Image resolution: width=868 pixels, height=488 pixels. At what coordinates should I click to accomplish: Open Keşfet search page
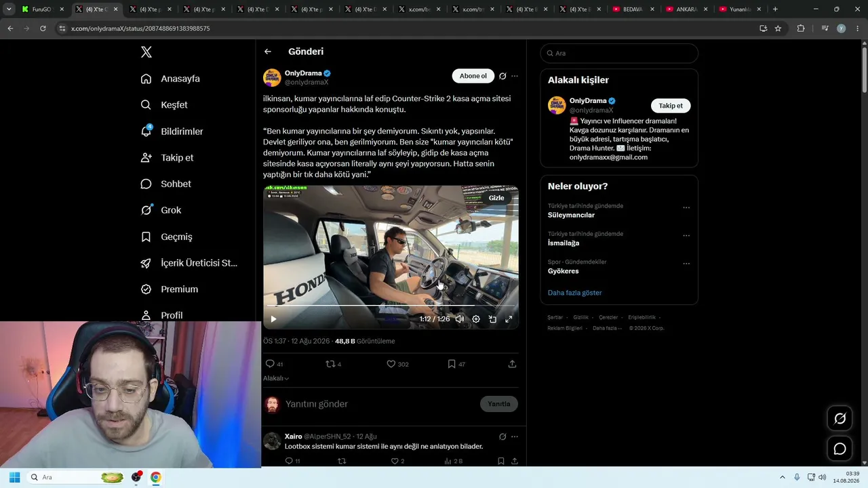pos(164,105)
